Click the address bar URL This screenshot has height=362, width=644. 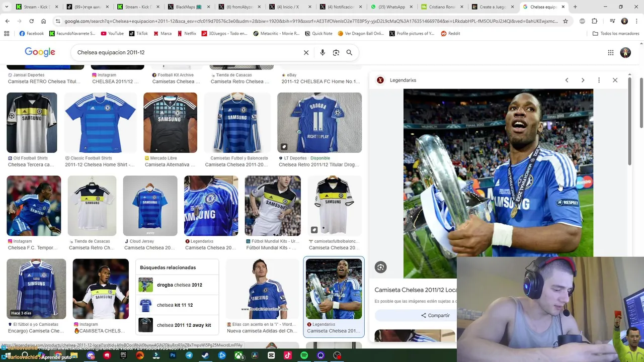click(x=311, y=21)
